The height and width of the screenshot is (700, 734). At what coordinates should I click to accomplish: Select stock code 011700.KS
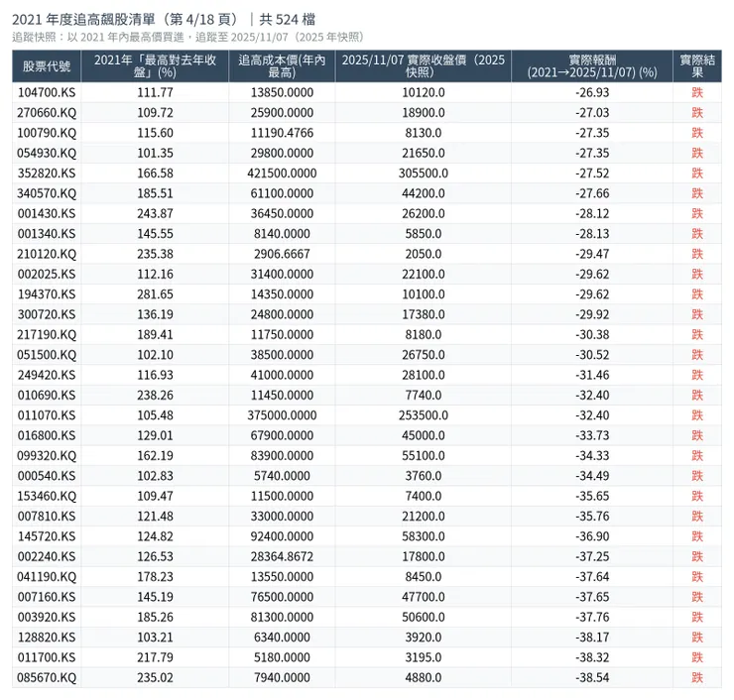(47, 657)
